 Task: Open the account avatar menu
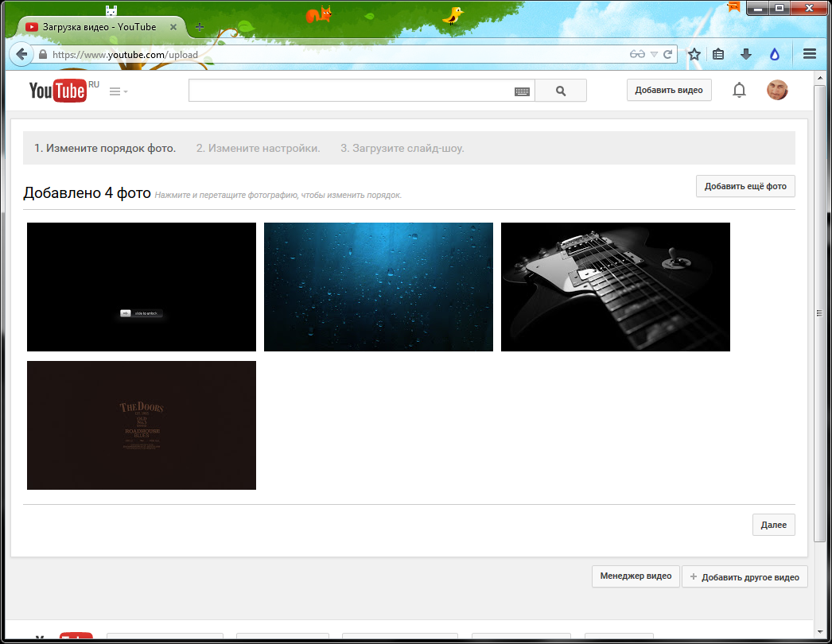[777, 90]
